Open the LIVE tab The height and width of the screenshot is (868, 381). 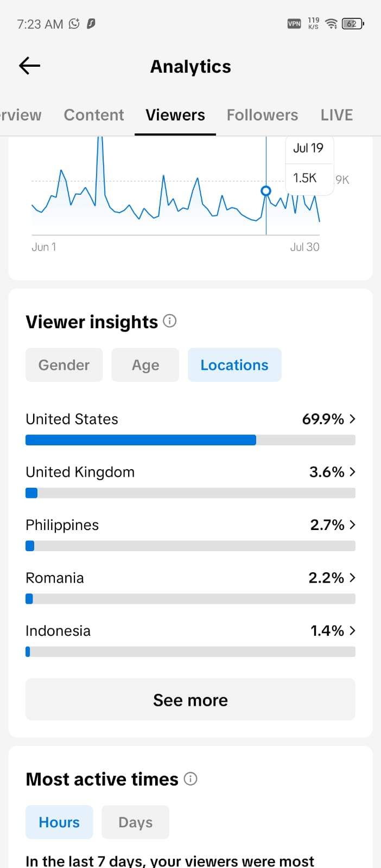click(336, 115)
